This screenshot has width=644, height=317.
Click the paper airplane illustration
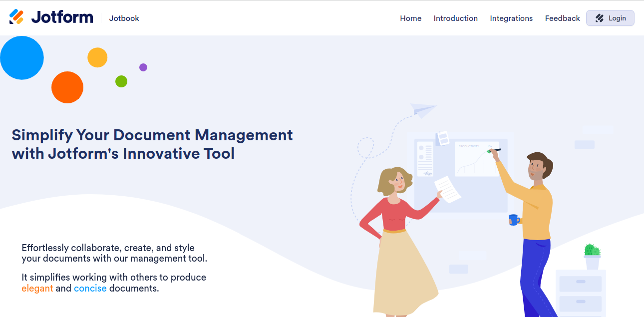[x=423, y=110]
